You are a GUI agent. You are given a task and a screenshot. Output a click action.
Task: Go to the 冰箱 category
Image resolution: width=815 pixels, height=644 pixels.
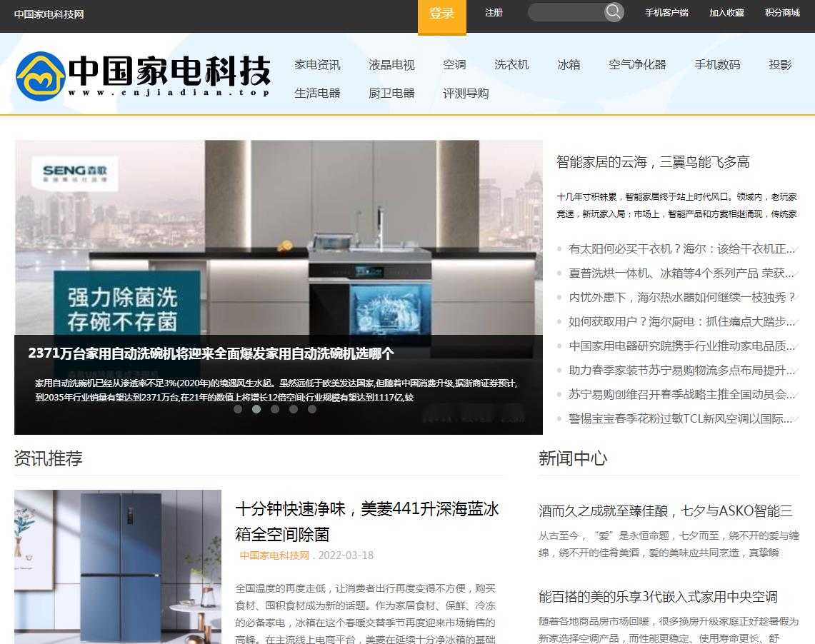[x=569, y=65]
